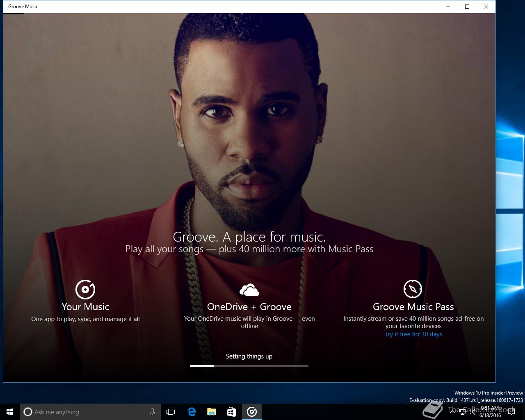Click the OneDrive cloud icon
Image resolution: width=525 pixels, height=420 pixels.
(249, 290)
